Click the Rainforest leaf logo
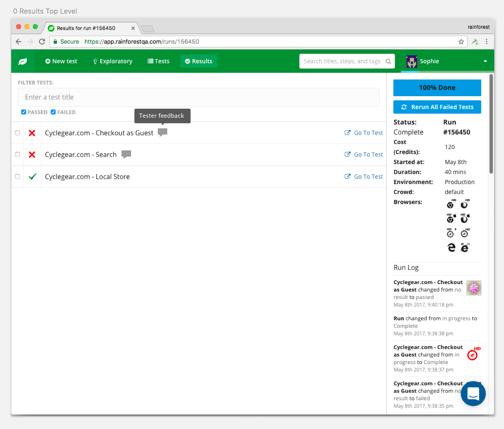504x429 pixels. click(x=23, y=61)
